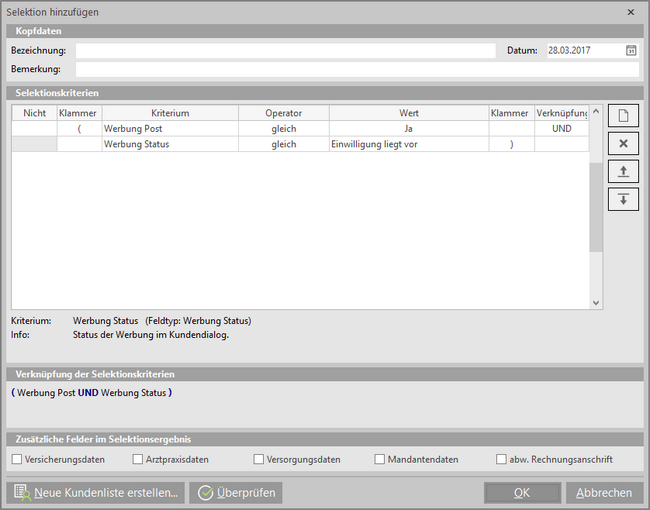The height and width of the screenshot is (510, 650).
Task: Select the Werbung Post criterion cell
Action: 170,129
